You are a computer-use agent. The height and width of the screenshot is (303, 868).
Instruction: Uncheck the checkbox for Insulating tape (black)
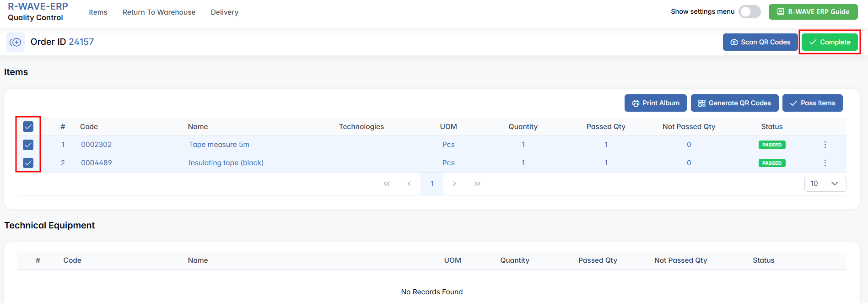[x=28, y=163]
